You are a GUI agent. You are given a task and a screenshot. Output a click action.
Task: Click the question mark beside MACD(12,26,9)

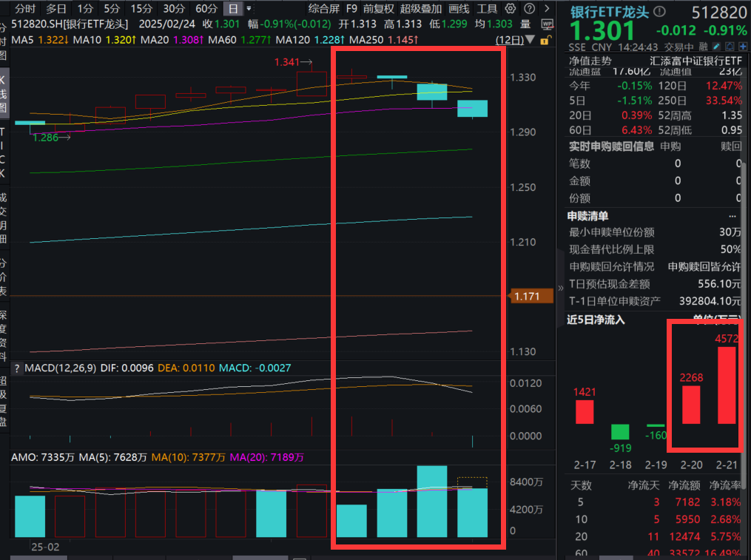pos(17,368)
